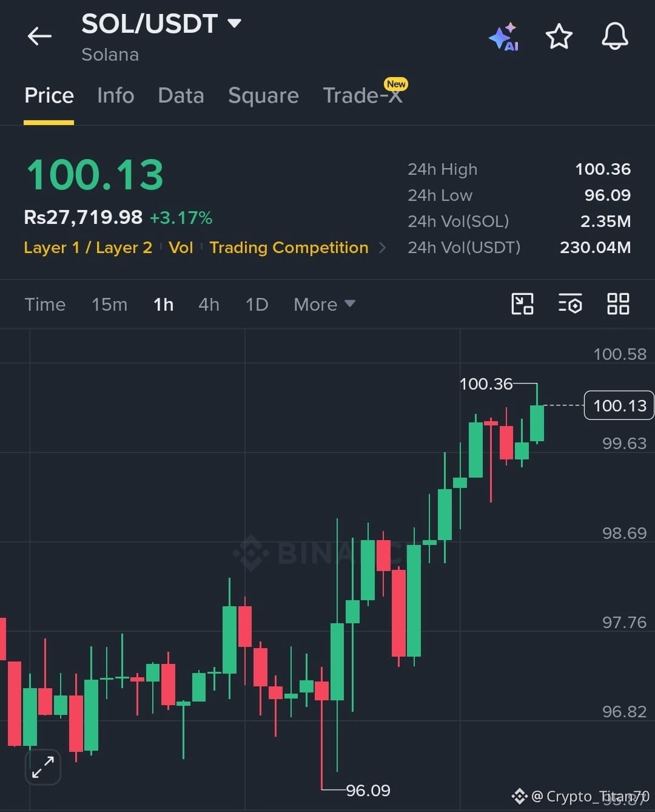655x812 pixels.
Task: Switch to the Data tab
Action: pyautogui.click(x=181, y=95)
